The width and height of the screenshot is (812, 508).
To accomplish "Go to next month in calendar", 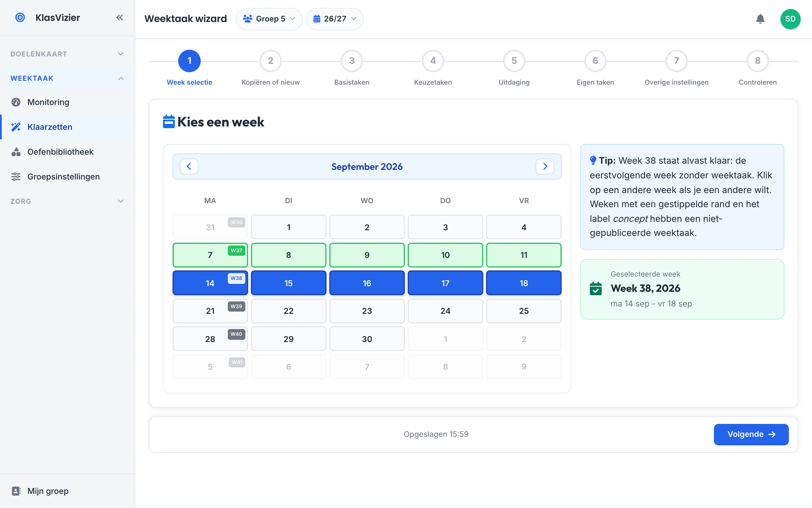I will pos(545,166).
